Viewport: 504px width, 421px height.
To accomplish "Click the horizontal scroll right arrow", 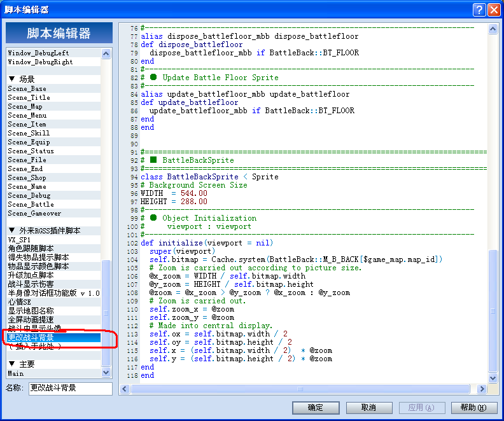I will (x=482, y=389).
